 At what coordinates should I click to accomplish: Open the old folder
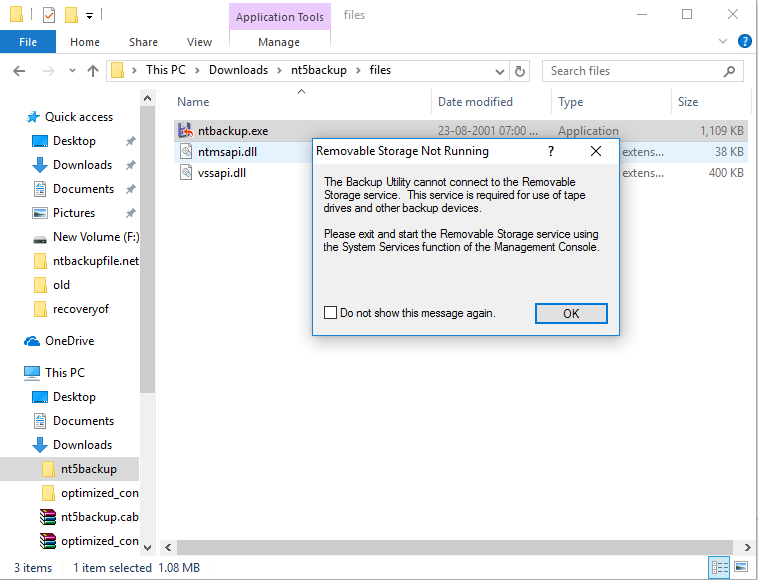coord(61,285)
